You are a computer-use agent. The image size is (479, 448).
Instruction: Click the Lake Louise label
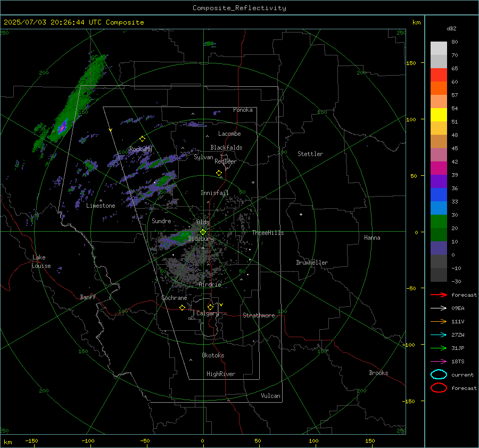[x=41, y=262]
